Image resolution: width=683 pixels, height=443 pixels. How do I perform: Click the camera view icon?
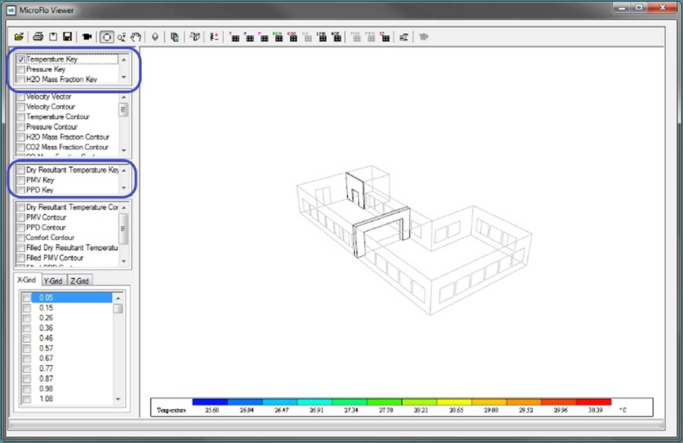(x=87, y=37)
